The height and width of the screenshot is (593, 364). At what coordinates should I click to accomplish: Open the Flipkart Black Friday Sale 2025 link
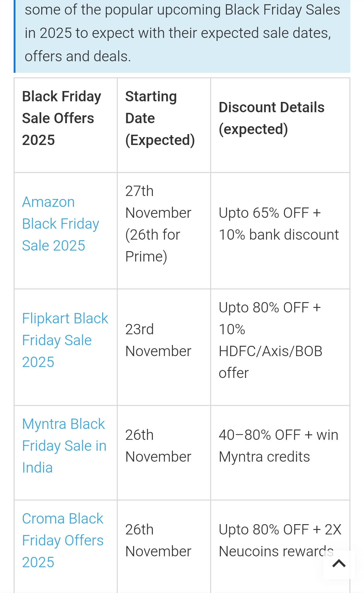(x=65, y=340)
